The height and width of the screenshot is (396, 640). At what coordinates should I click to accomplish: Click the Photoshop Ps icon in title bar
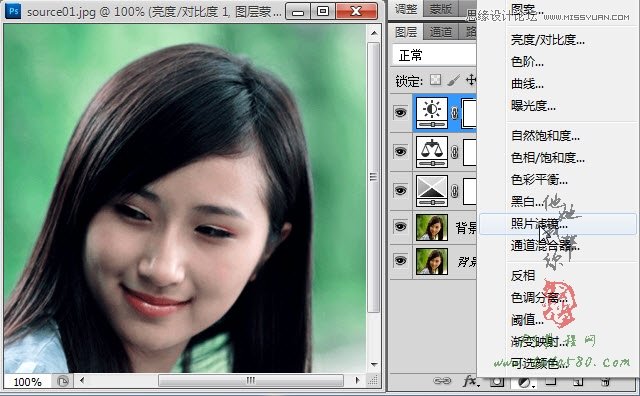click(x=13, y=10)
